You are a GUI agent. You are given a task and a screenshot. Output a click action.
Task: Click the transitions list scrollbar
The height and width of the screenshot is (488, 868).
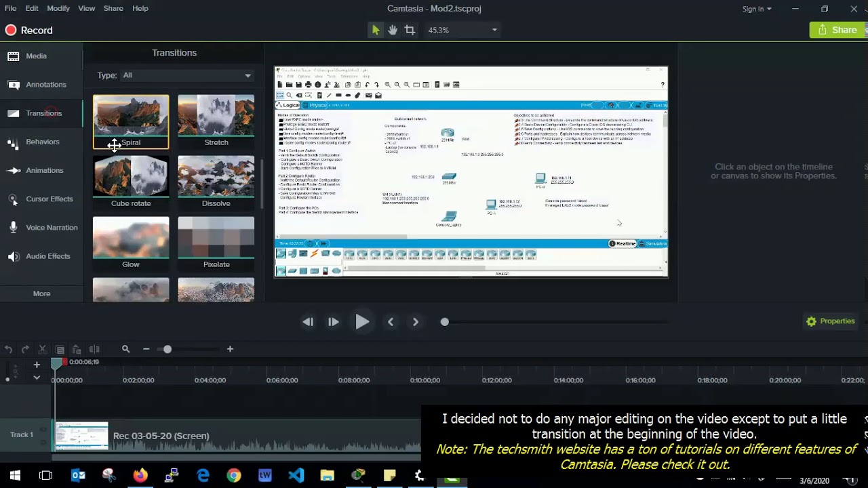click(x=262, y=184)
